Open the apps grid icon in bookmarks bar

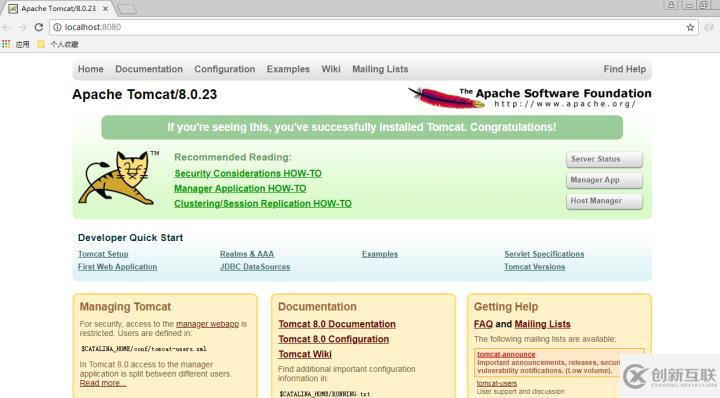point(6,44)
